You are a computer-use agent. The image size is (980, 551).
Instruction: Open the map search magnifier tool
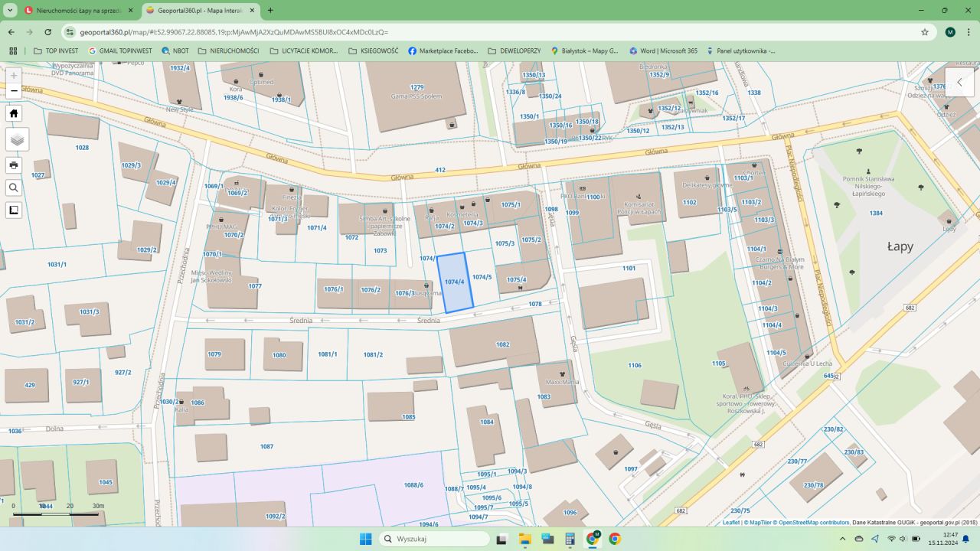pos(14,187)
